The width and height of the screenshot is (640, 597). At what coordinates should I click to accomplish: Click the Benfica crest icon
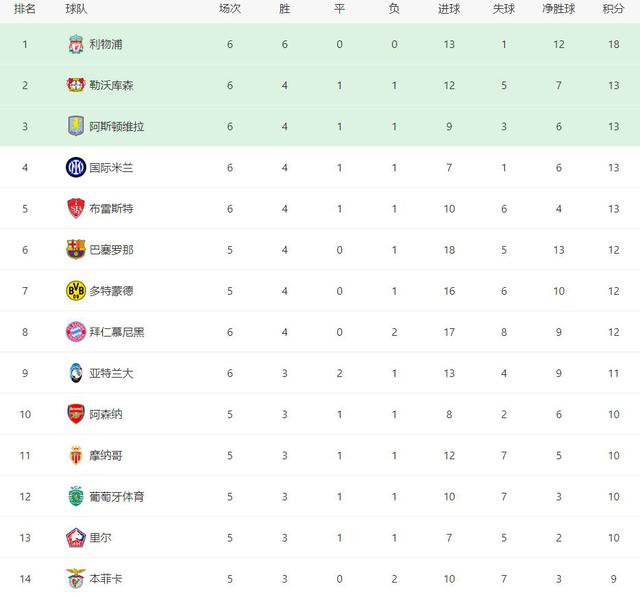76,578
